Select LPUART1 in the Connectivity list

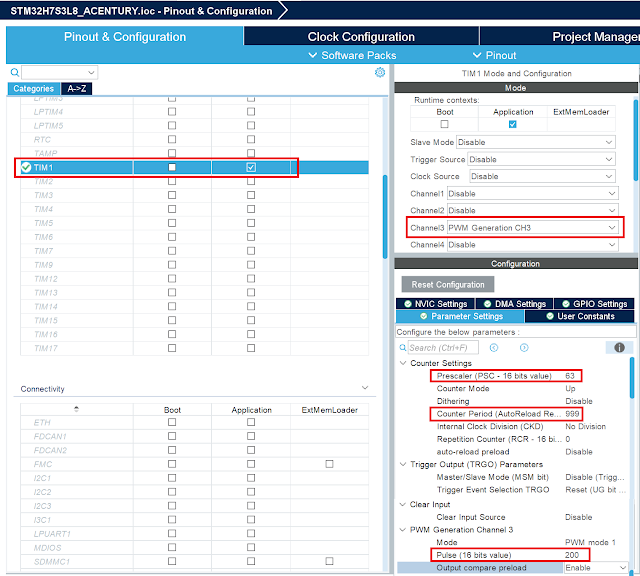52,534
